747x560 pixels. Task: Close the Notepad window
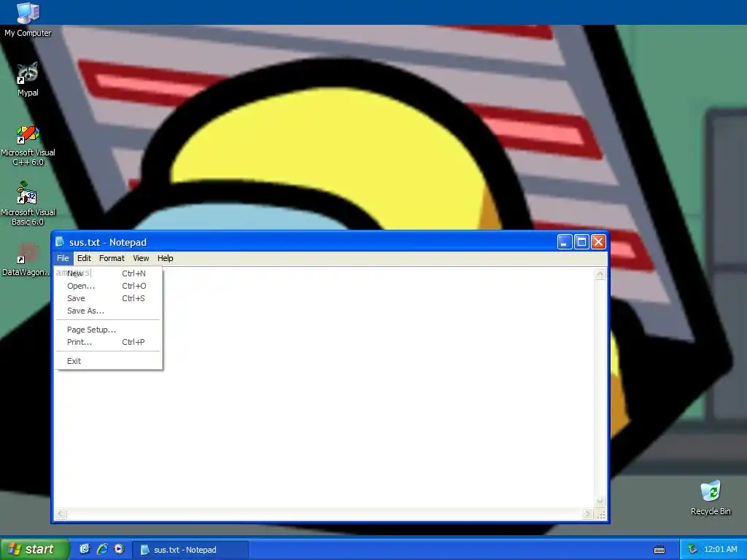coord(599,242)
